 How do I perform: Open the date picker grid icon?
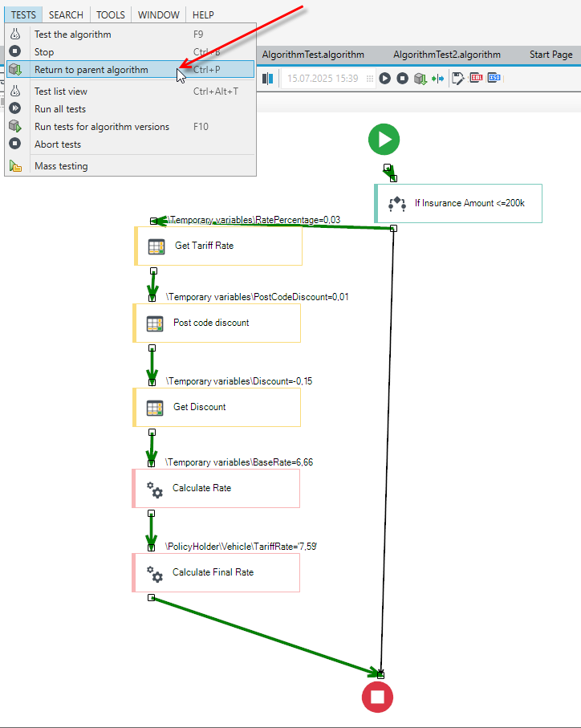369,79
